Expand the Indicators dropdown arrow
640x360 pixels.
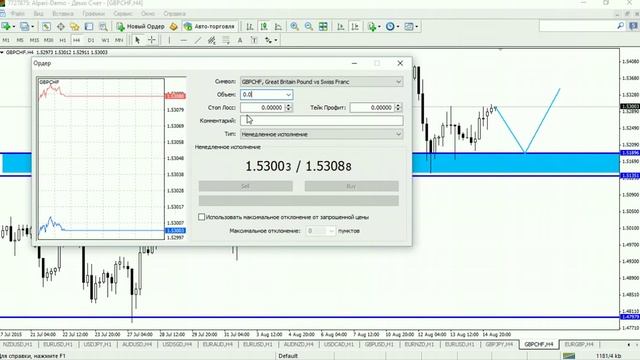pyautogui.click(x=379, y=27)
